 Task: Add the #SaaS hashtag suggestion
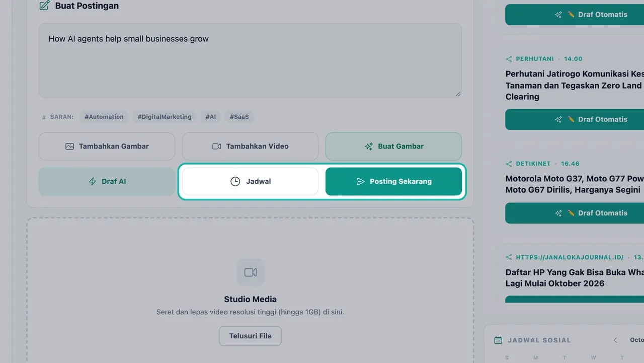tap(239, 117)
